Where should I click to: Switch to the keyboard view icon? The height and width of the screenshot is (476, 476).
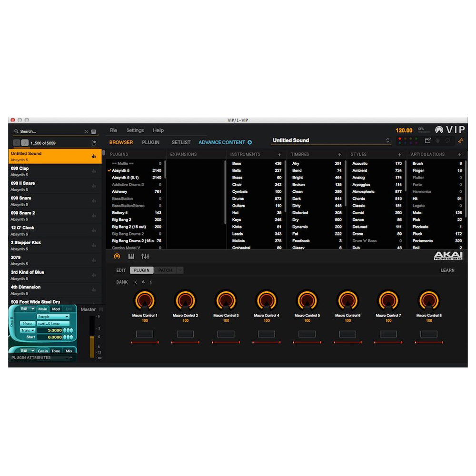pos(131,256)
